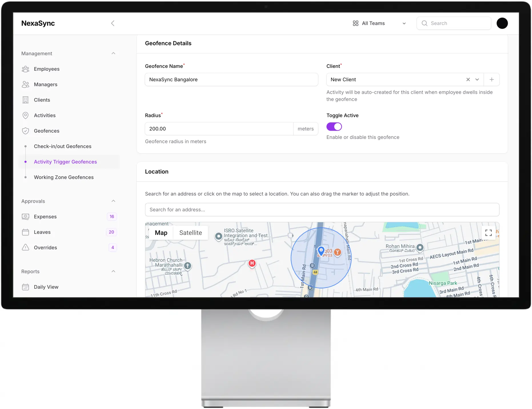Collapse the sidebar with the back chevron
532x409 pixels.
[x=113, y=23]
